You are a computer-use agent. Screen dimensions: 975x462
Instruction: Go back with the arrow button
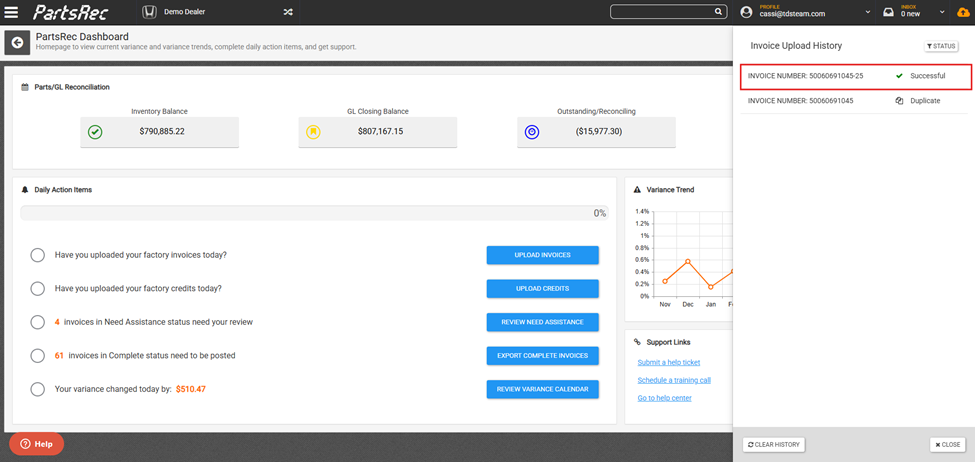[17, 42]
